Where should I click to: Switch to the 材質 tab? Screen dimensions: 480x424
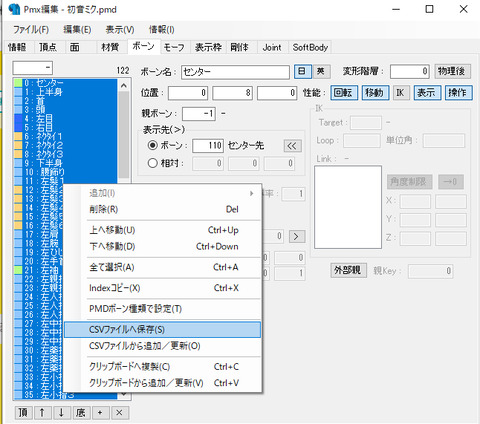(x=110, y=47)
